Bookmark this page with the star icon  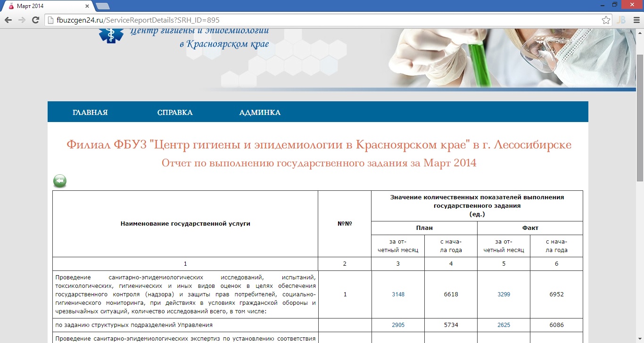pos(606,20)
